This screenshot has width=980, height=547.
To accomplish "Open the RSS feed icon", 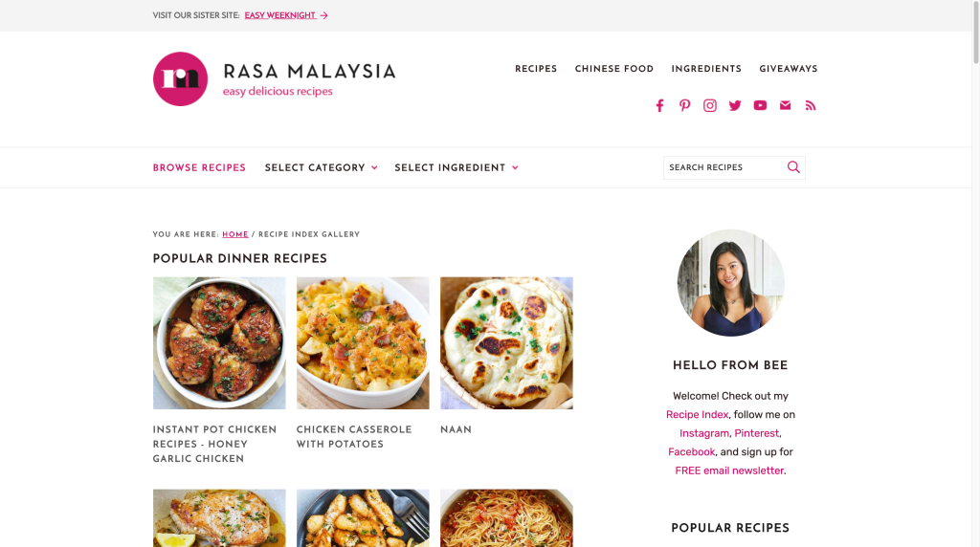I will coord(811,105).
